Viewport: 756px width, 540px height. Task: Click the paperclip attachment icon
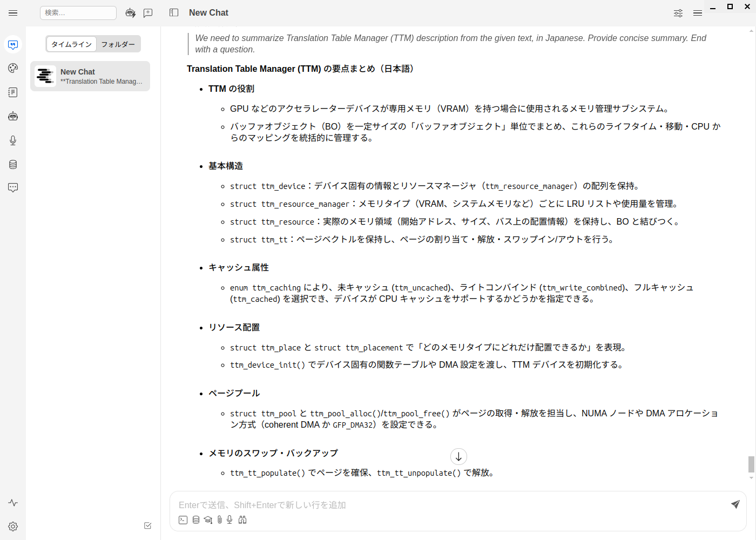pyautogui.click(x=219, y=519)
